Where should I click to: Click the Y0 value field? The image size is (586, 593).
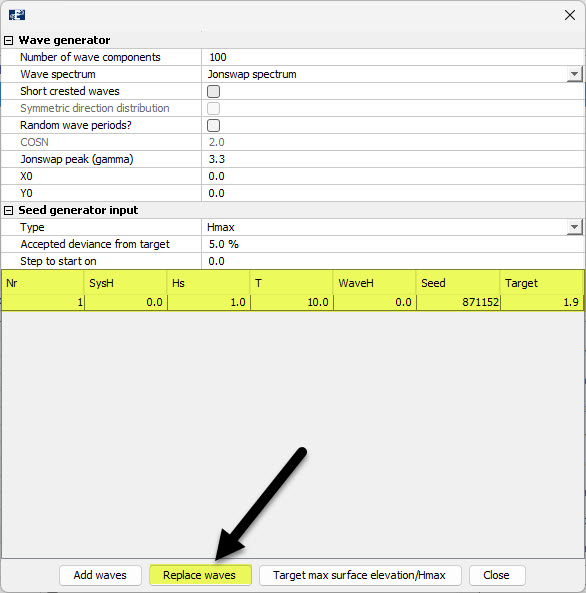393,193
